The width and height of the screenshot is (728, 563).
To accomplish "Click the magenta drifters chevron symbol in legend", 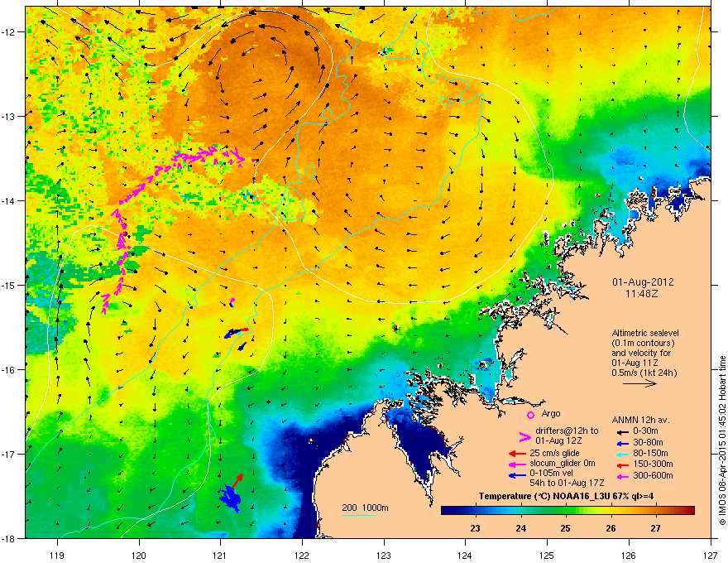I will pos(524,436).
